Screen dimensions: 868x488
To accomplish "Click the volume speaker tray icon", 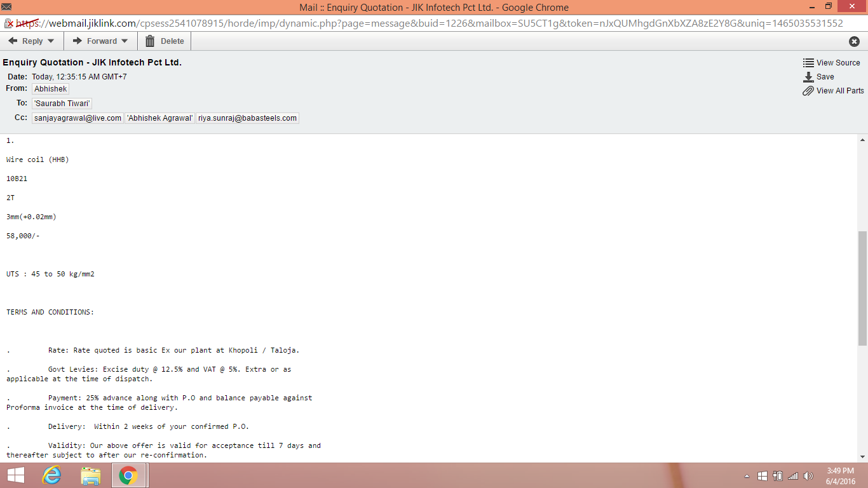I will (808, 476).
